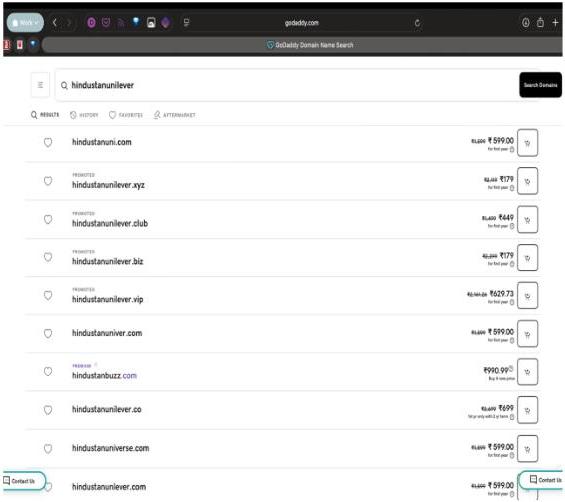Click the share icon in browser toolbar

[540, 23]
